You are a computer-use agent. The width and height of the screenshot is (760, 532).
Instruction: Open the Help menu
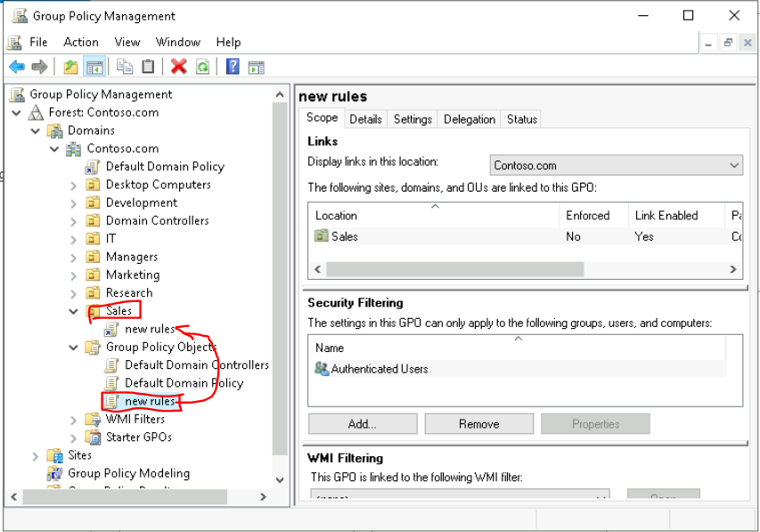[x=228, y=42]
